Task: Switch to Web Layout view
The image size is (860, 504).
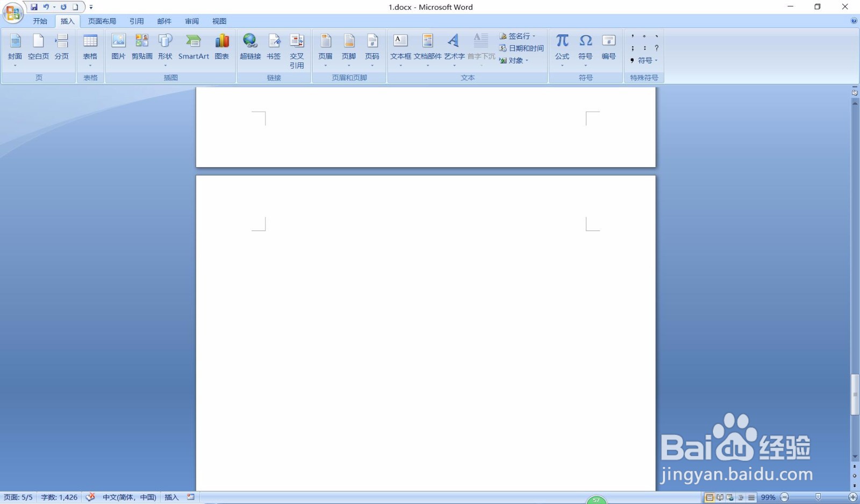Action: pos(730,498)
